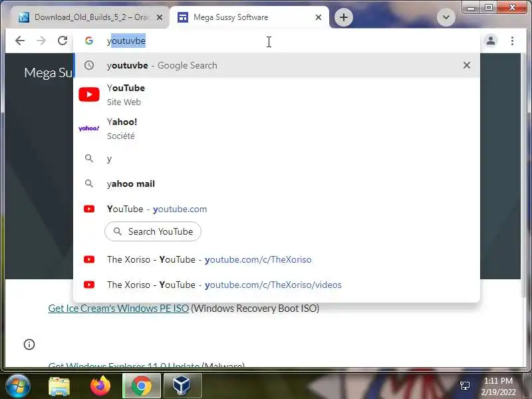Viewport: 532px width, 399px height.
Task: Open The Xoriso /videos suggestion
Action: pos(277,285)
